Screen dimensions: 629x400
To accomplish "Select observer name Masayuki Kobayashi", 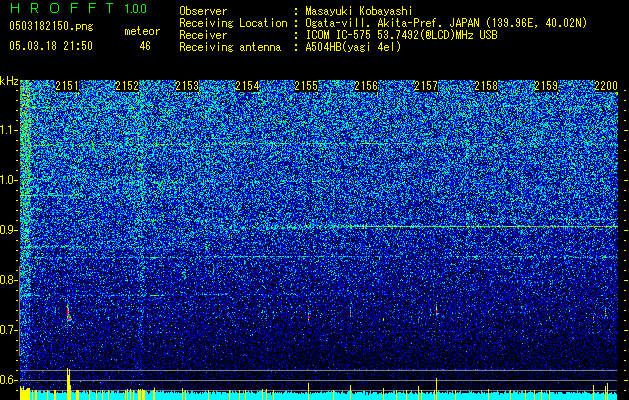I will click(359, 11).
